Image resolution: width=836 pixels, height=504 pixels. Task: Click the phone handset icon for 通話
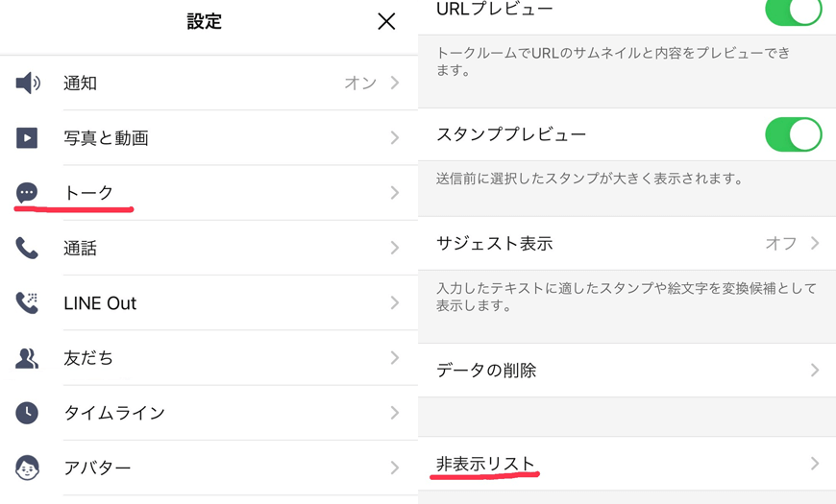click(27, 249)
